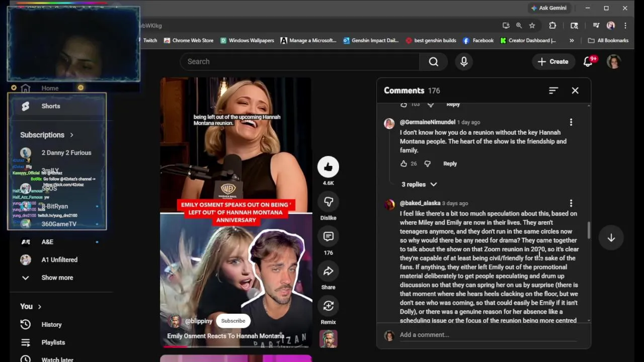Open options for baked_alaska's comment
Screen dimensions: 644x362
point(571,203)
